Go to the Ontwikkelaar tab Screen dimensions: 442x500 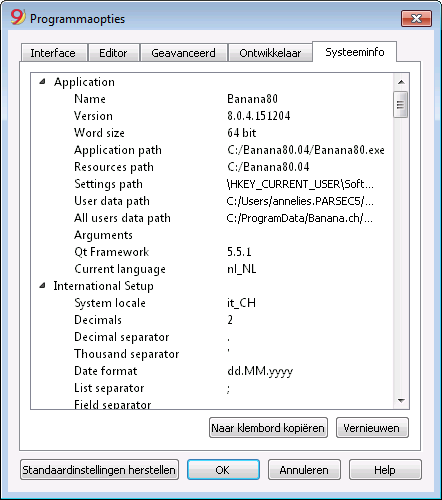tap(270, 53)
